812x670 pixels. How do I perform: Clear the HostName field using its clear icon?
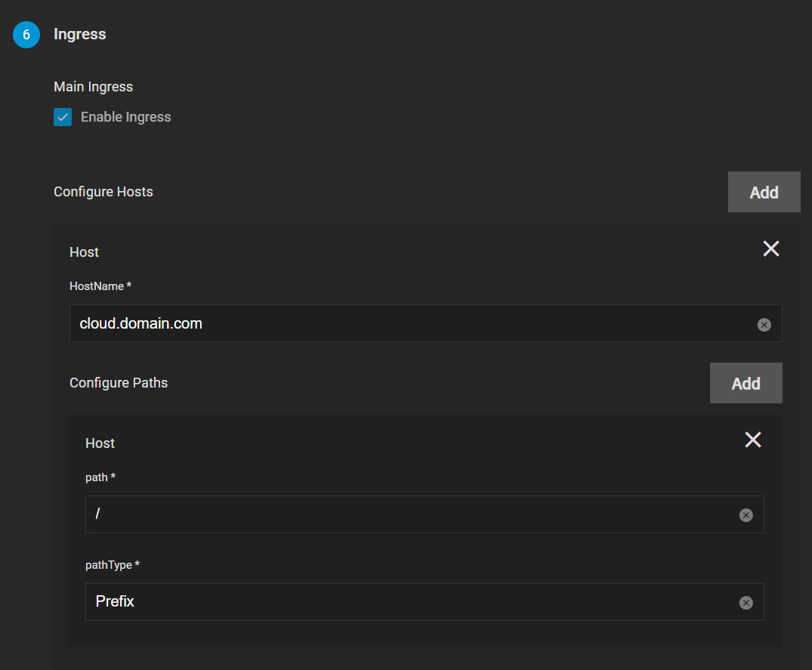[764, 325]
